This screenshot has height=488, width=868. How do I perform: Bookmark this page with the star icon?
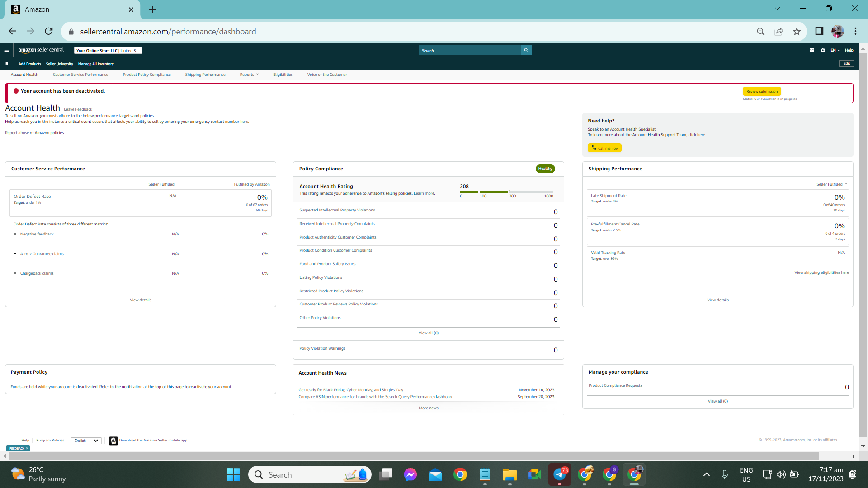pyautogui.click(x=797, y=31)
